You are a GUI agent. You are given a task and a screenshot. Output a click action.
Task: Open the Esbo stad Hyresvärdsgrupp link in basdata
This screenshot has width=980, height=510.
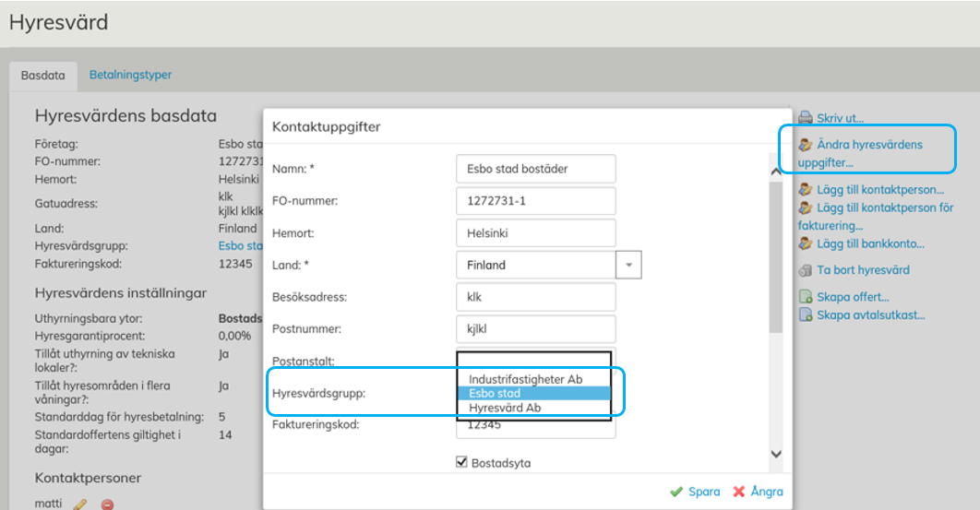tap(240, 246)
